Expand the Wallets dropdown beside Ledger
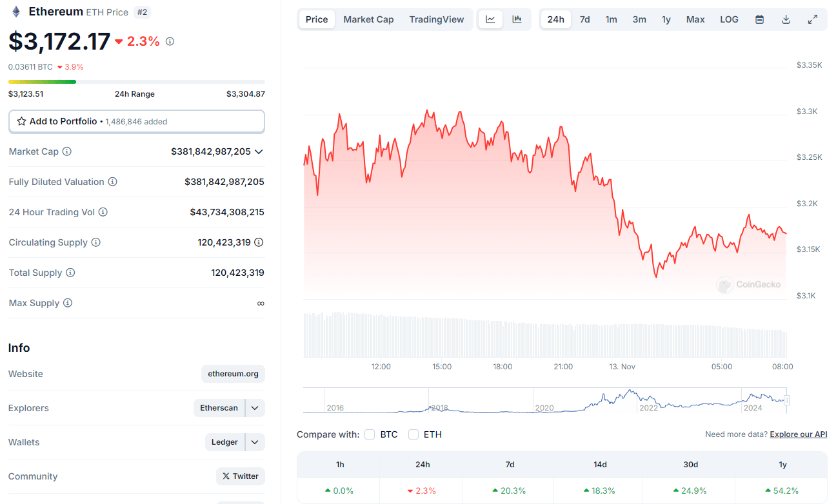This screenshot has height=504, width=836. click(255, 441)
